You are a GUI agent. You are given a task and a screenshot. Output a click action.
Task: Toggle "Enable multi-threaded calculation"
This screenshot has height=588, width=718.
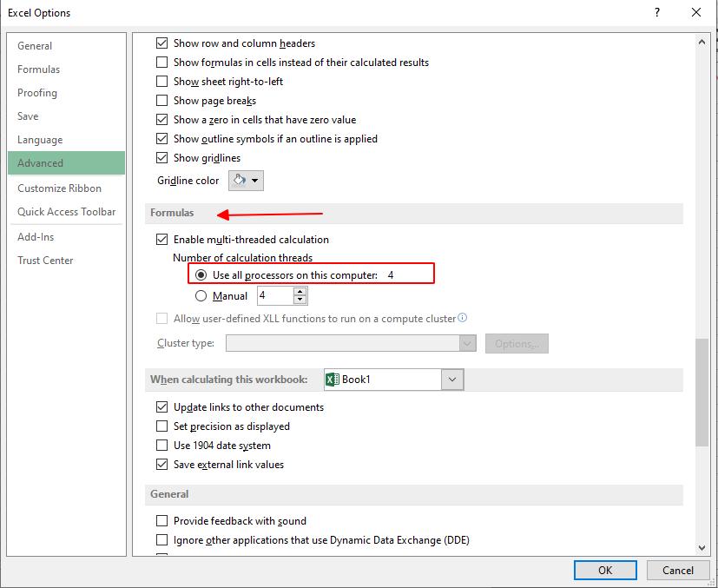(x=161, y=239)
